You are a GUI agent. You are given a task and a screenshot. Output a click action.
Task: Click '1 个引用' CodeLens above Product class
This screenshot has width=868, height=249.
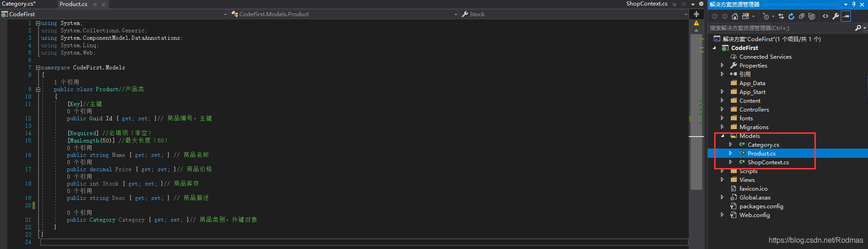click(67, 82)
